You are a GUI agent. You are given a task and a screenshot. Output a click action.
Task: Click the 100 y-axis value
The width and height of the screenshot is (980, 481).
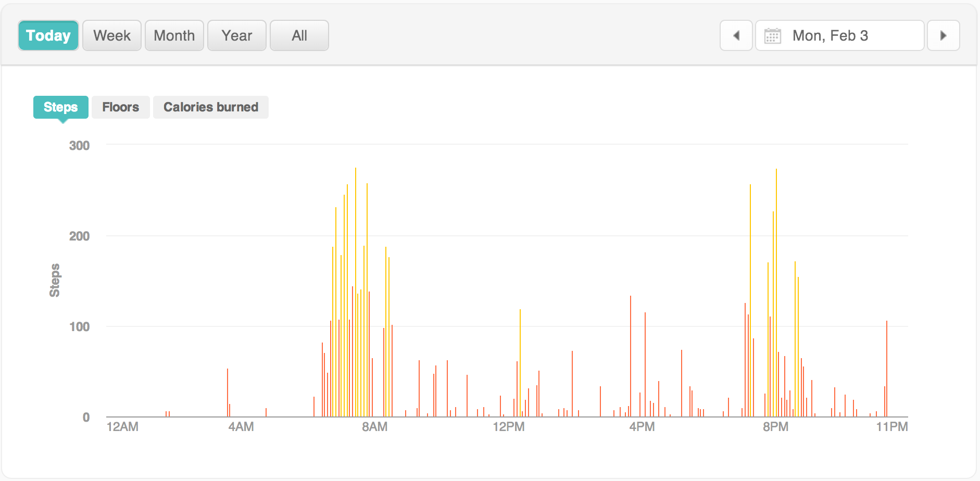click(79, 327)
